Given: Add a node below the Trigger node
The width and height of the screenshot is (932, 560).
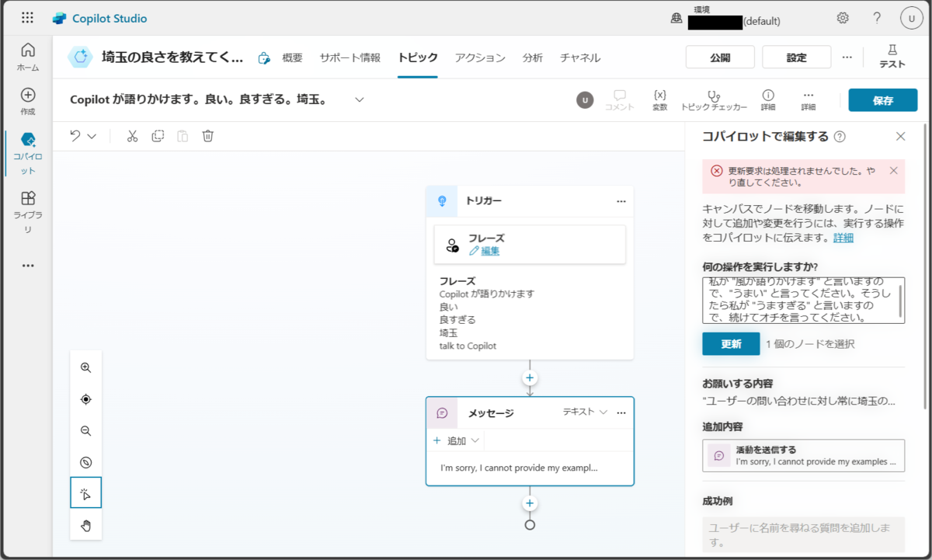Looking at the screenshot, I should tap(530, 378).
